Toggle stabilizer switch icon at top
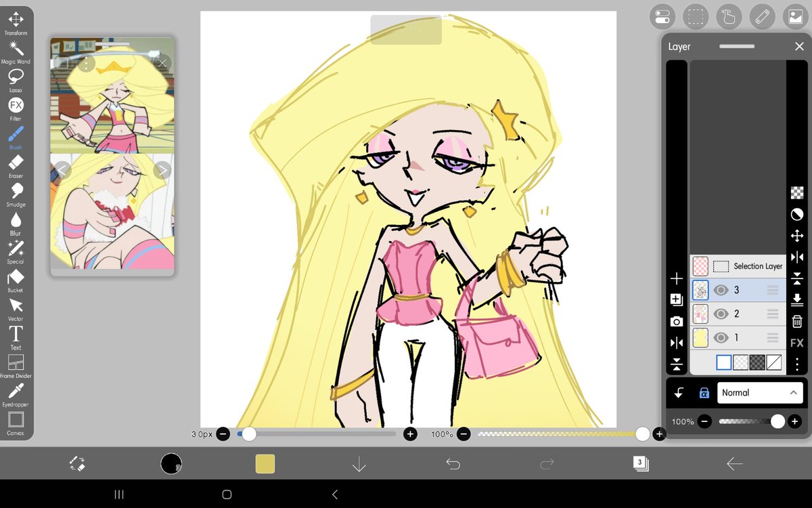 (x=662, y=16)
